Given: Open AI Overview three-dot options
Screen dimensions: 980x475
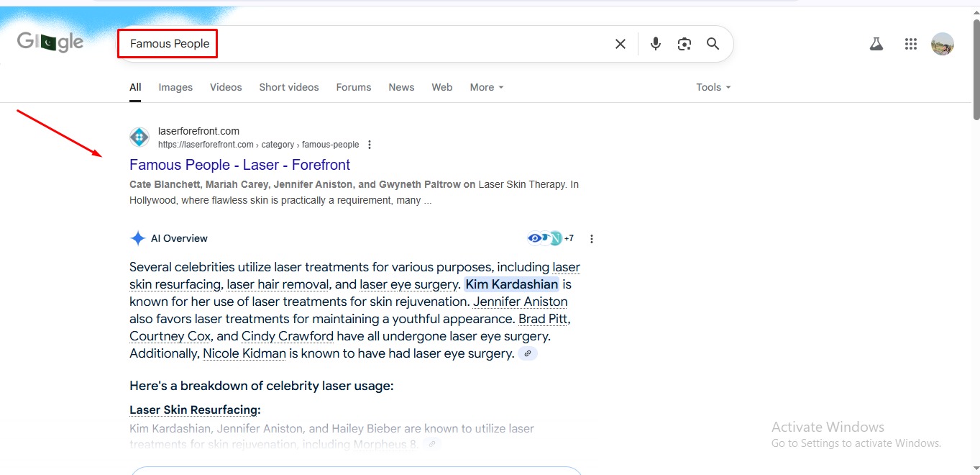Looking at the screenshot, I should (592, 239).
